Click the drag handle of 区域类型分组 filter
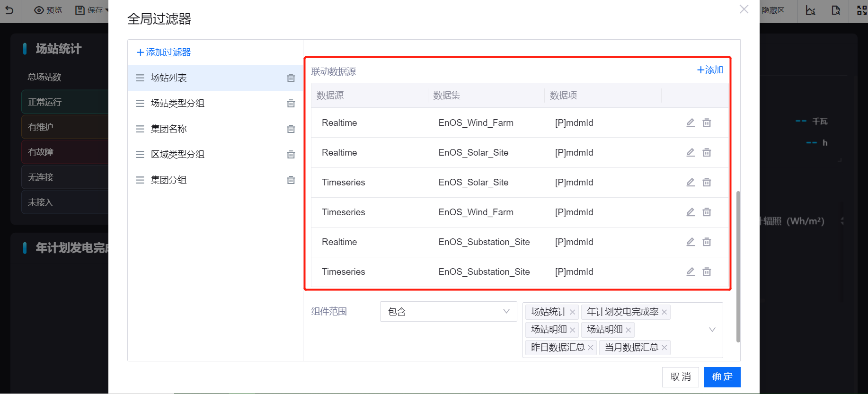 coord(140,155)
